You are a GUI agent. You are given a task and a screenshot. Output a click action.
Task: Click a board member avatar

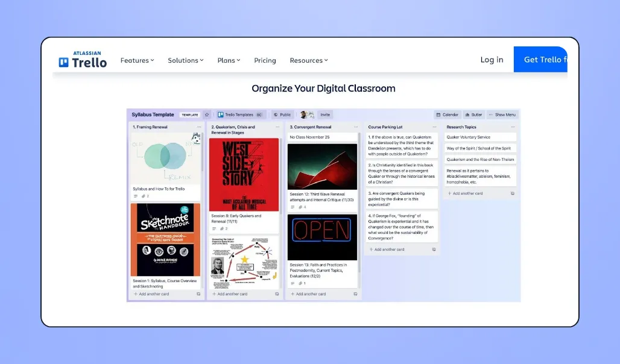pos(305,115)
